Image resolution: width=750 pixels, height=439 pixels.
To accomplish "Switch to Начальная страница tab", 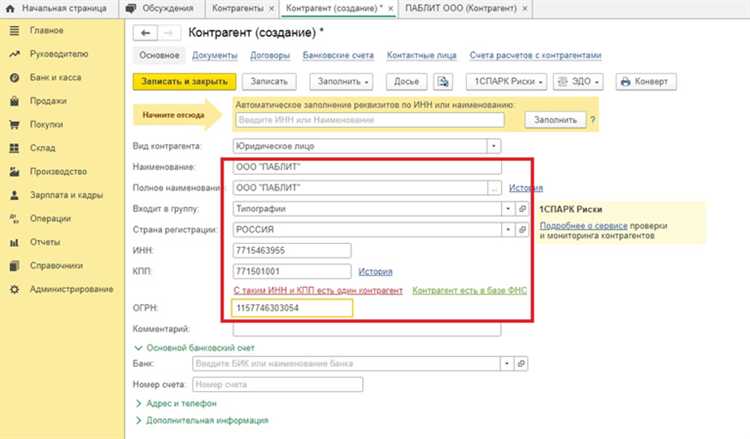I will 58,9.
